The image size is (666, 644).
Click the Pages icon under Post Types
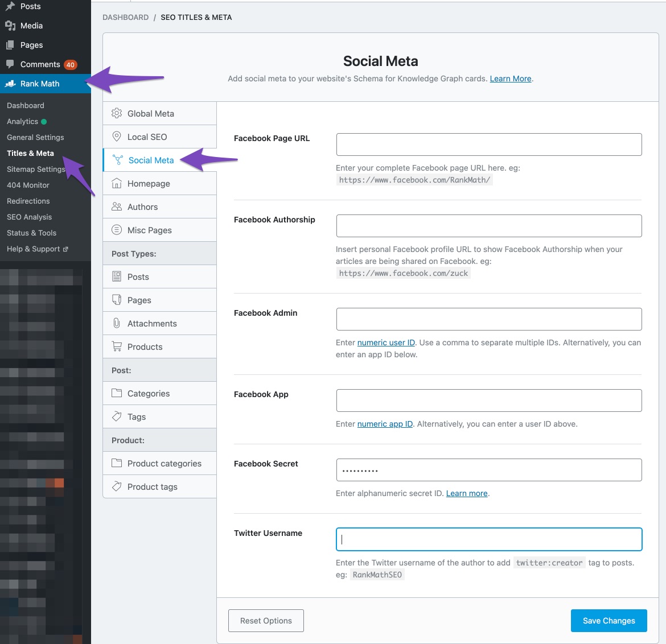pos(116,300)
